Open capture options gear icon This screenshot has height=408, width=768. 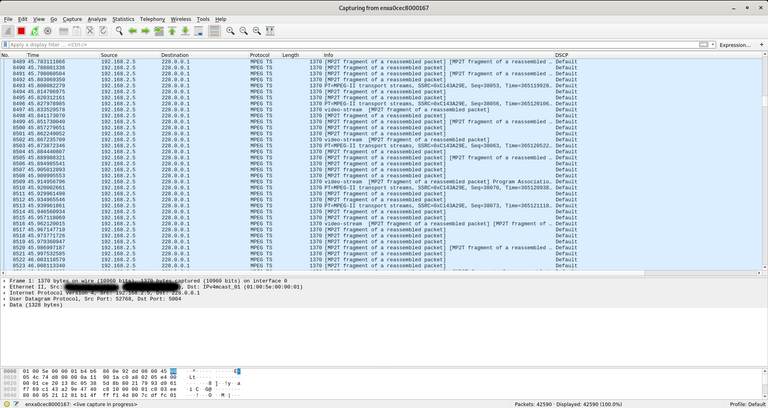pos(48,31)
